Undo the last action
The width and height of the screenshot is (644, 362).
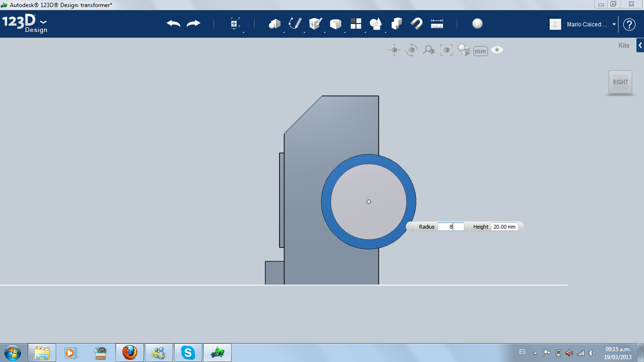click(x=173, y=24)
